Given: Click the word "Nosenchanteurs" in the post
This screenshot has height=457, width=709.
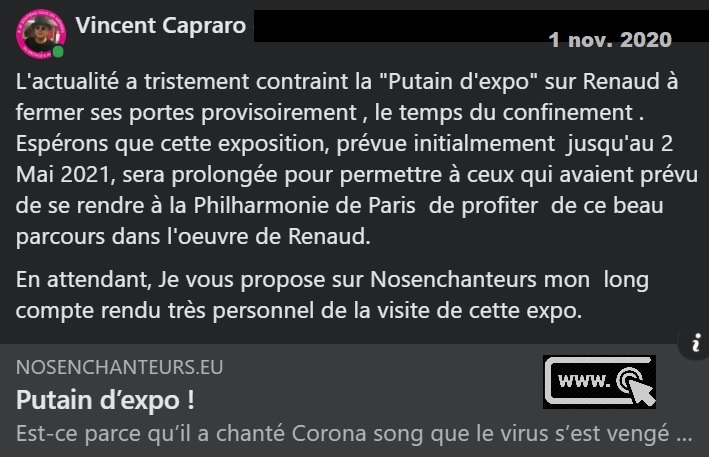Looking at the screenshot, I should pos(454,279).
